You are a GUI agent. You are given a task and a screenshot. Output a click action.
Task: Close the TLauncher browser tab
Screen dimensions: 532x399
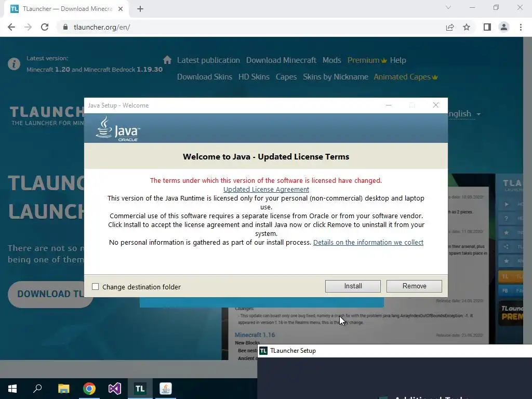pos(121,9)
